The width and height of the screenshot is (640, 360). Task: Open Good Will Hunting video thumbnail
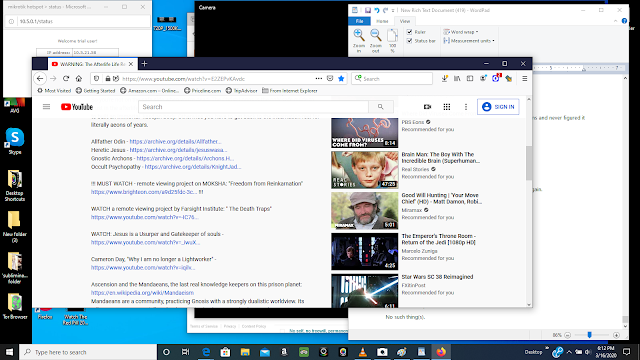[364, 211]
